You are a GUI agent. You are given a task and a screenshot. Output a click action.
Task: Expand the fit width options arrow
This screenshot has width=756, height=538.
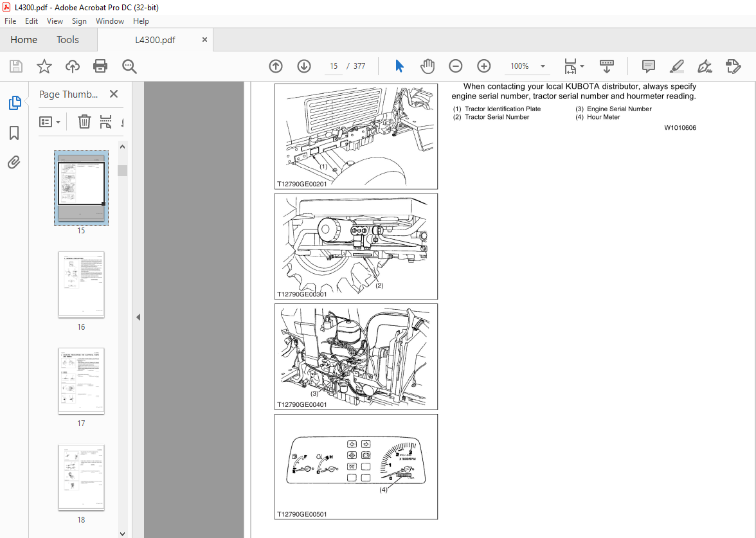[x=582, y=66]
